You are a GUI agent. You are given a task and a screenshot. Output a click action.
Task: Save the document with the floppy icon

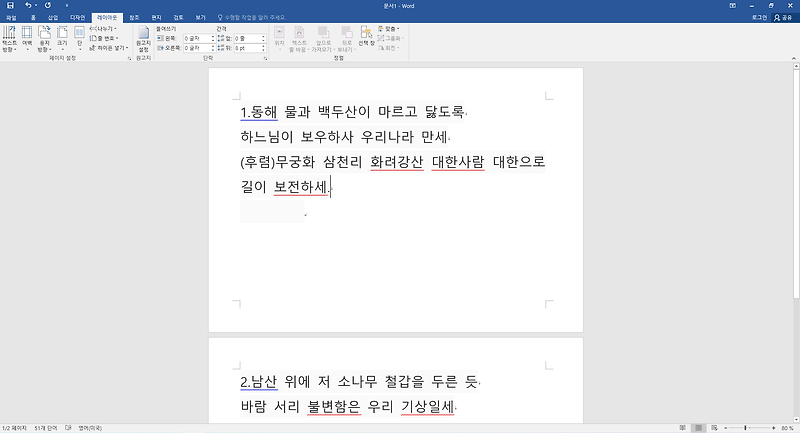pos(10,5)
